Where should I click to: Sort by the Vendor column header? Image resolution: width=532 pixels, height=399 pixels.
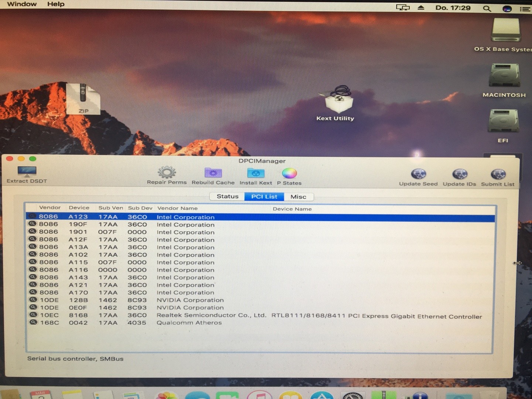click(50, 208)
